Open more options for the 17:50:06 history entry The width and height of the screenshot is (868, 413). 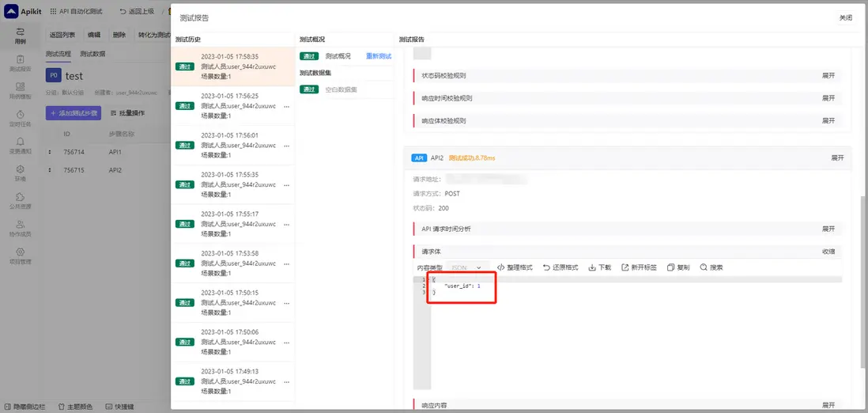click(287, 342)
